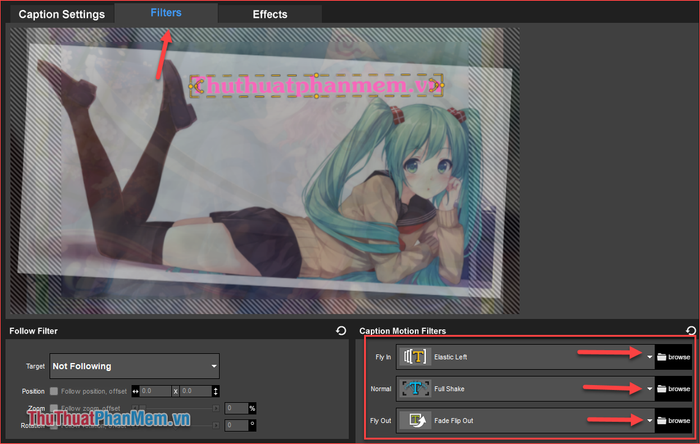Viewport: 700px width, 444px height.
Task: Adjust the zoom offset slider
Action: pos(175,408)
